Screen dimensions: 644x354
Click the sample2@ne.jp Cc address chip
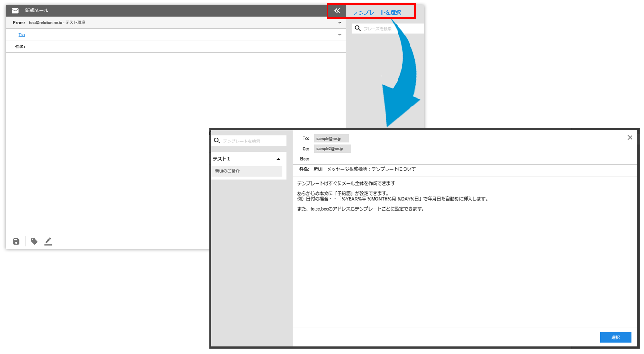[332, 149]
